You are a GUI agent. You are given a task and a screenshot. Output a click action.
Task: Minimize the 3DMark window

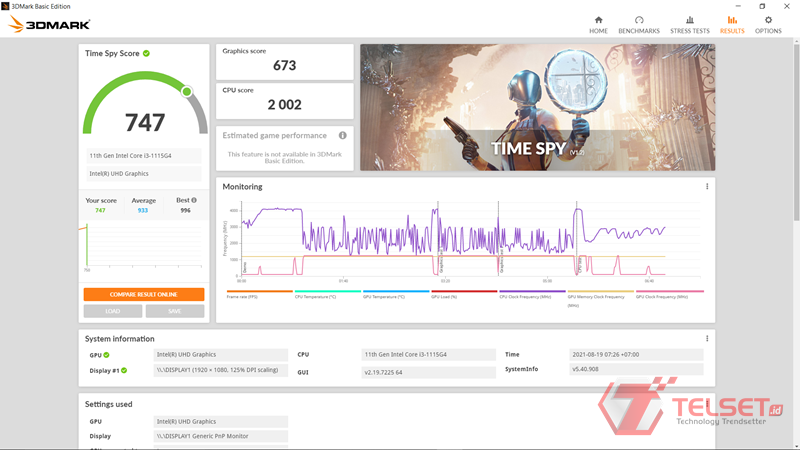(x=738, y=6)
